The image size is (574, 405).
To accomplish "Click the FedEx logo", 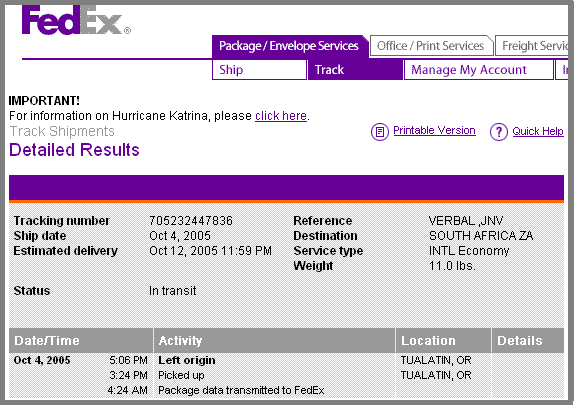I will coord(76,20).
